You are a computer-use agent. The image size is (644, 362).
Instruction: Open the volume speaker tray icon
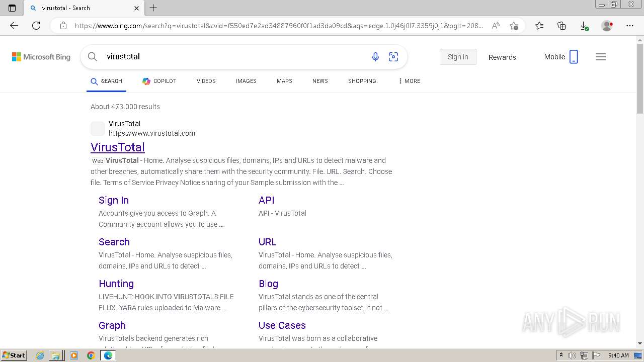pyautogui.click(x=572, y=355)
